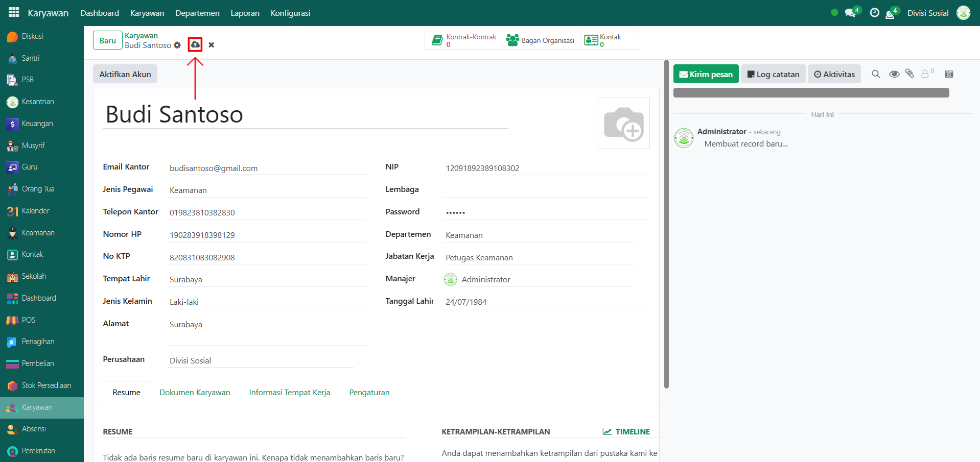Toggle the eye follow icon in chatter
The image size is (980, 462).
pos(894,74)
